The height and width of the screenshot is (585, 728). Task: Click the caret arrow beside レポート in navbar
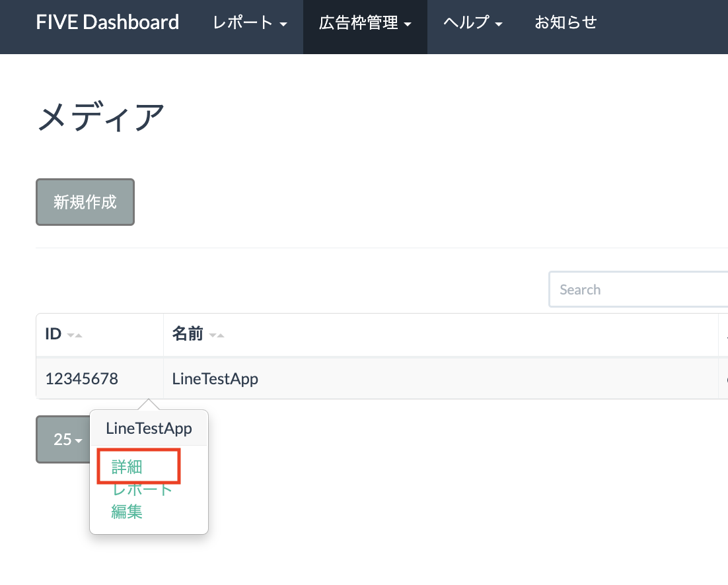(x=283, y=24)
